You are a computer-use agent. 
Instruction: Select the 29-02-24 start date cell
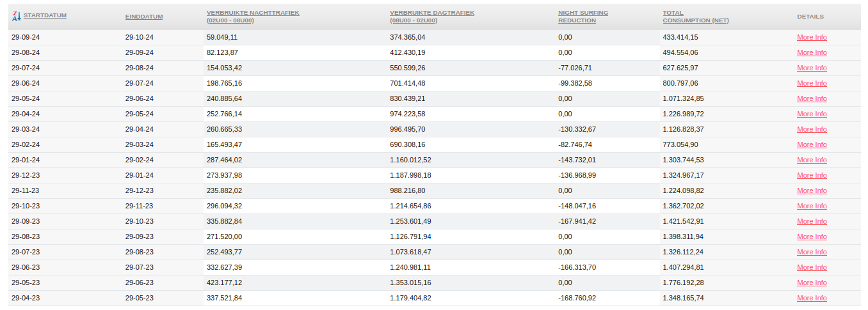(x=26, y=144)
